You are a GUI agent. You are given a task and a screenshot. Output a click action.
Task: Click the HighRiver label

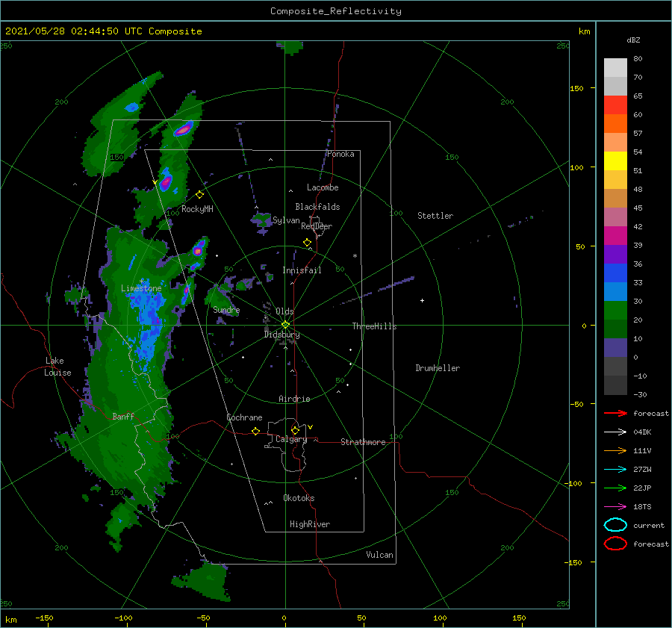tap(310, 524)
